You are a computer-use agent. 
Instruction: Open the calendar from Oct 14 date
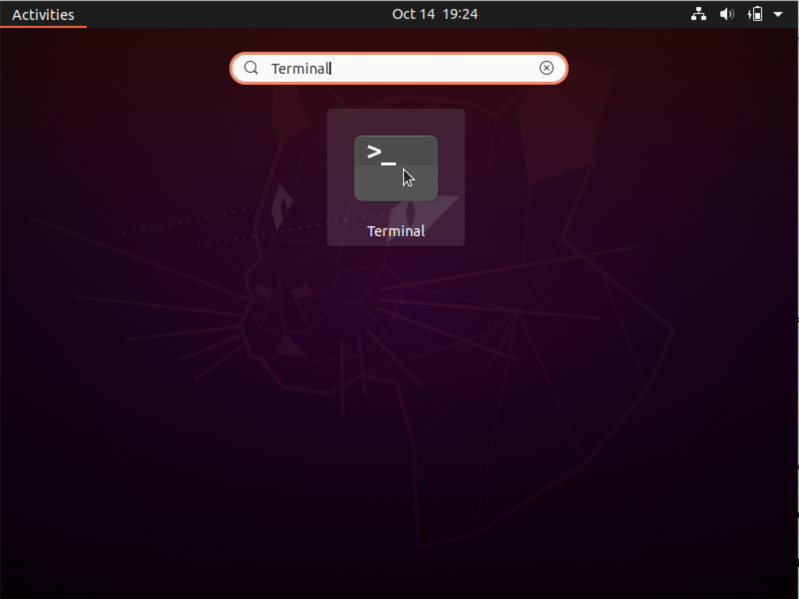coord(413,14)
